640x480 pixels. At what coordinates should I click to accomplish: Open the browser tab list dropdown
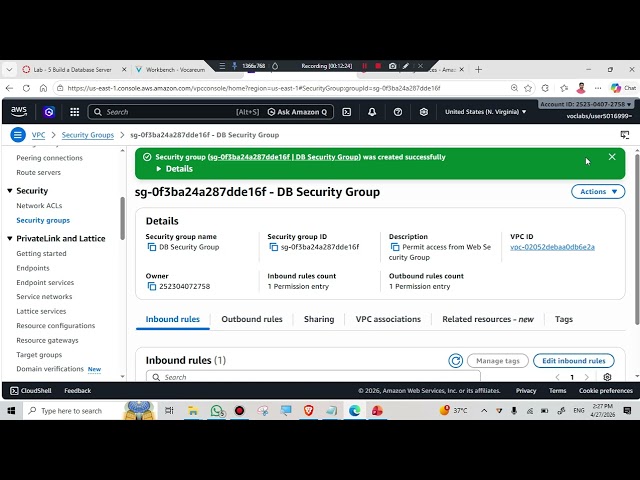point(9,69)
